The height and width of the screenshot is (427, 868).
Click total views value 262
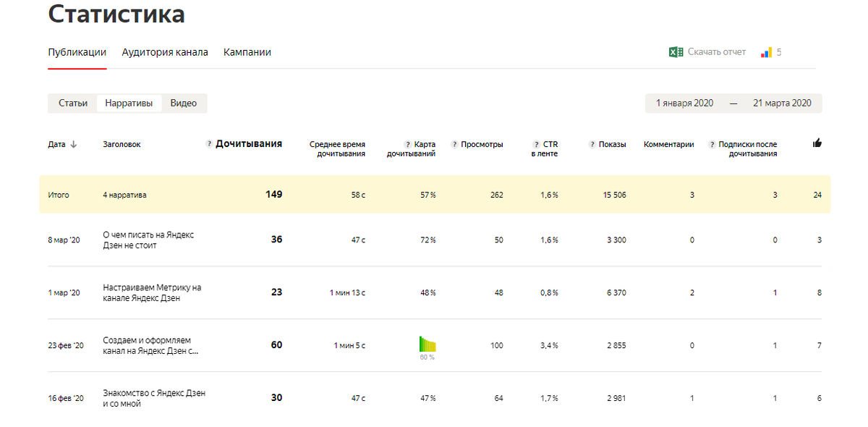coord(496,195)
